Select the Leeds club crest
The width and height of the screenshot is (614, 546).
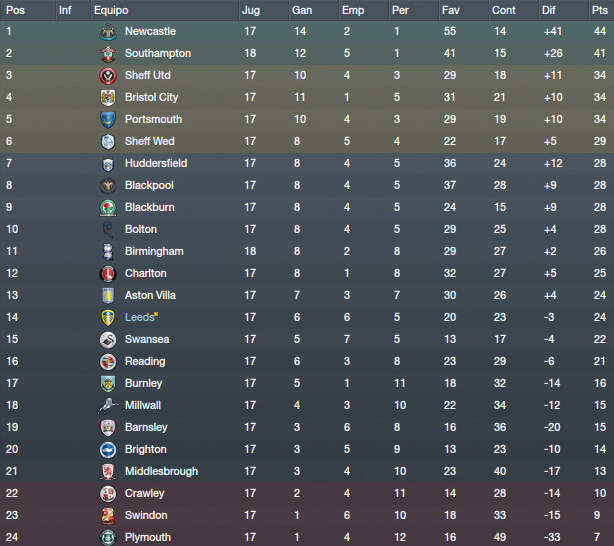tap(108, 318)
